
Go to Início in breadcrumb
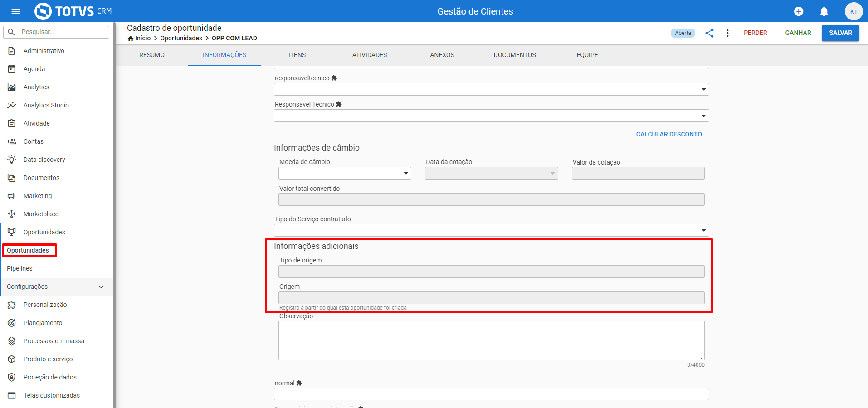coord(143,38)
